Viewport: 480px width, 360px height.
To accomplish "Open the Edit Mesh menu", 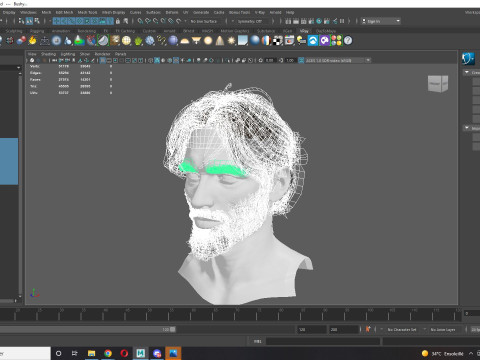I will (64, 12).
